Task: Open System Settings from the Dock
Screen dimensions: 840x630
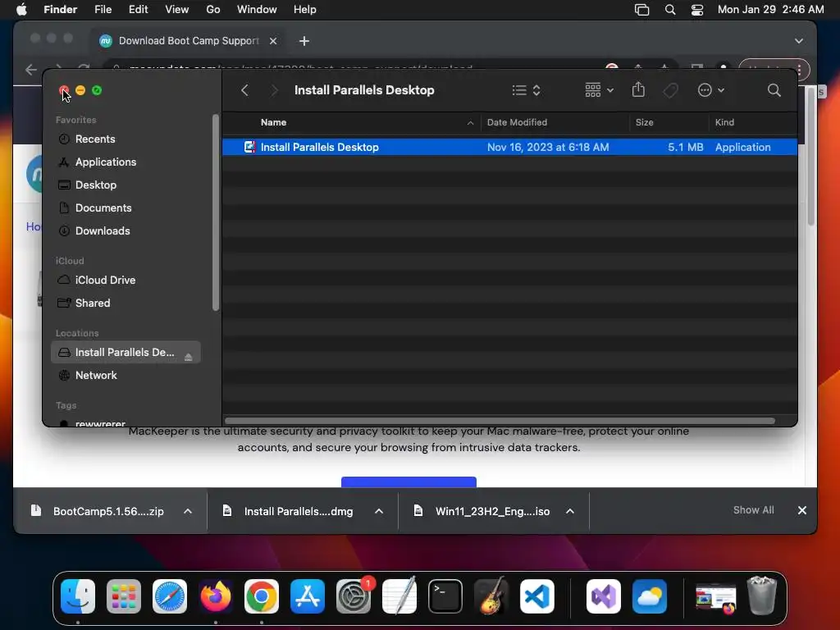Action: pos(354,596)
